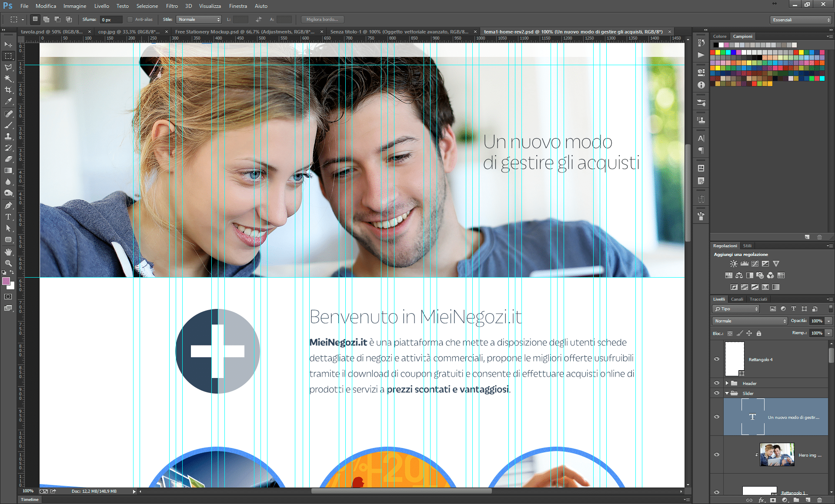This screenshot has height=504, width=835.
Task: Hide the Slider group
Action: click(x=717, y=393)
